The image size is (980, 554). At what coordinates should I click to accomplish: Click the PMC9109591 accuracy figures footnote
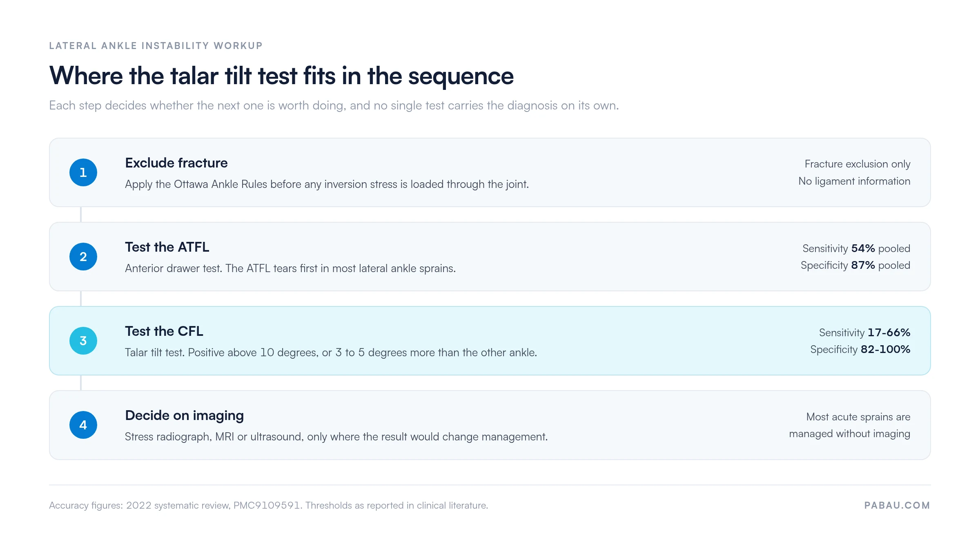tap(268, 505)
